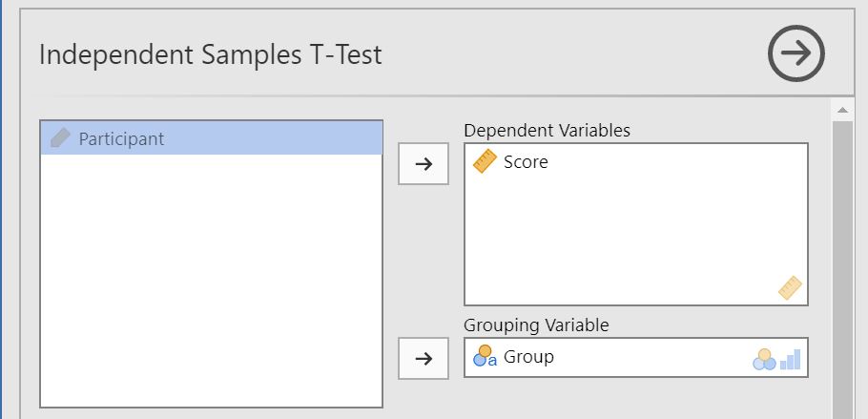The width and height of the screenshot is (868, 419).
Task: Select the Group variable
Action: point(528,357)
